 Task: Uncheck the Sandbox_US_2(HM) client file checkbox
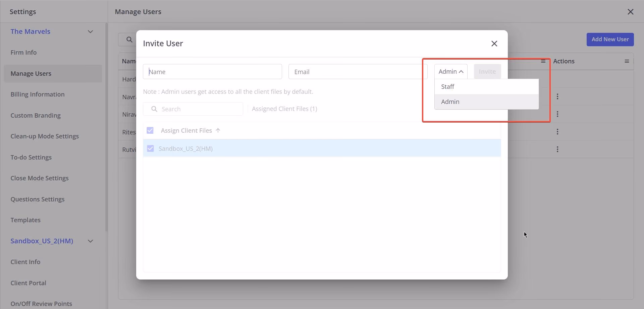tap(150, 148)
